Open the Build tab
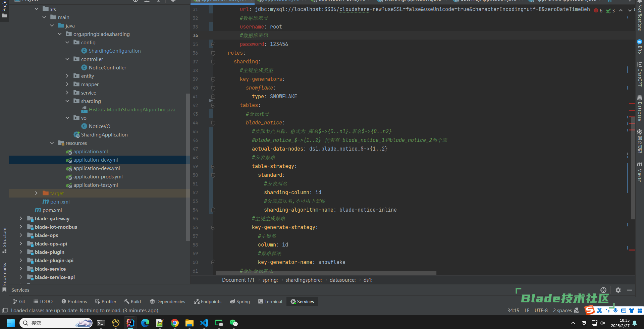The height and width of the screenshot is (329, 644). pyautogui.click(x=132, y=301)
